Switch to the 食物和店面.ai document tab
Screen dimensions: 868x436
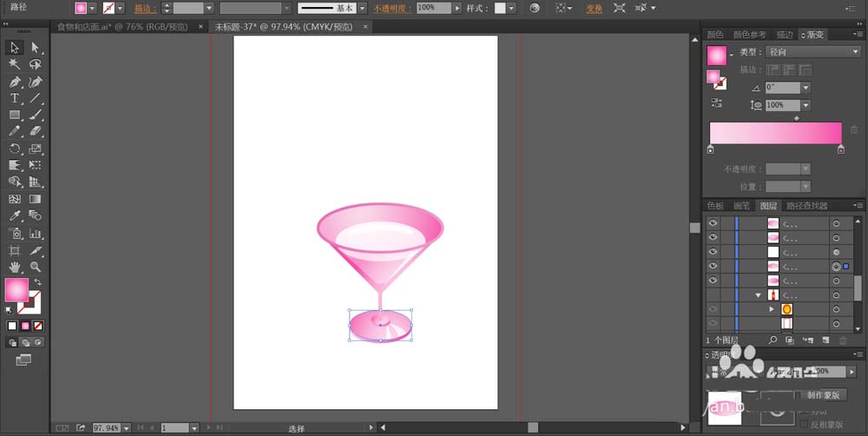click(122, 27)
